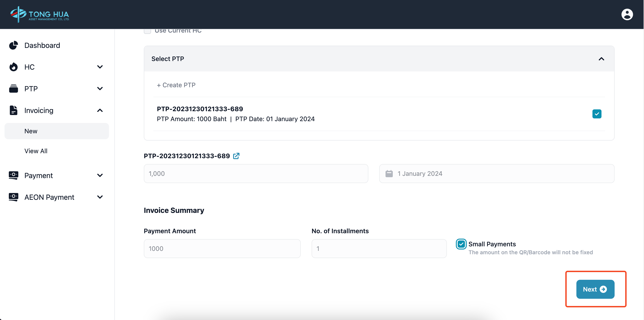Uncheck the PTP-20231230121333-689 checkbox
644x320 pixels.
[597, 114]
